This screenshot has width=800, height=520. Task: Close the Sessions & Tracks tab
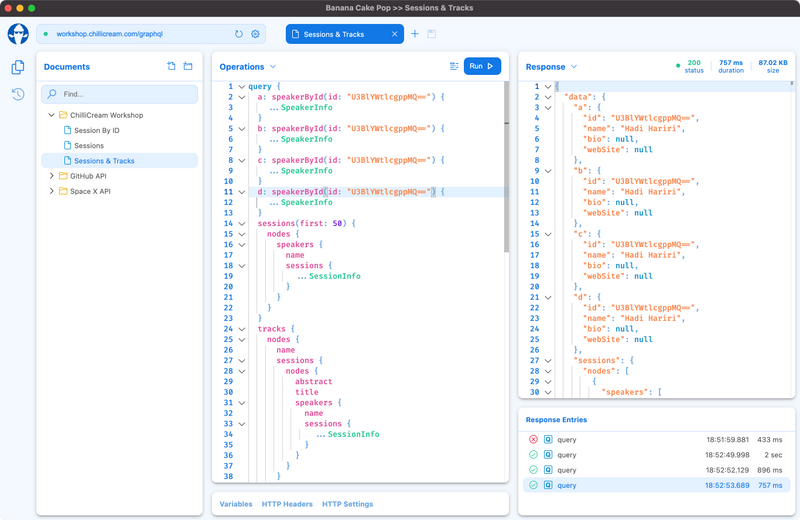(x=395, y=34)
